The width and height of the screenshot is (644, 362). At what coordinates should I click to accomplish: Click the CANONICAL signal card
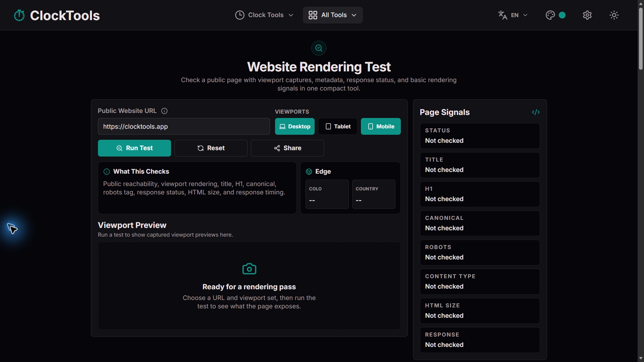(x=480, y=223)
